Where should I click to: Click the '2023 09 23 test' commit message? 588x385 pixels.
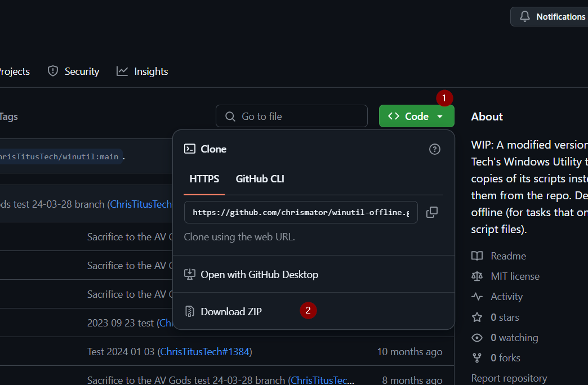pyautogui.click(x=121, y=323)
